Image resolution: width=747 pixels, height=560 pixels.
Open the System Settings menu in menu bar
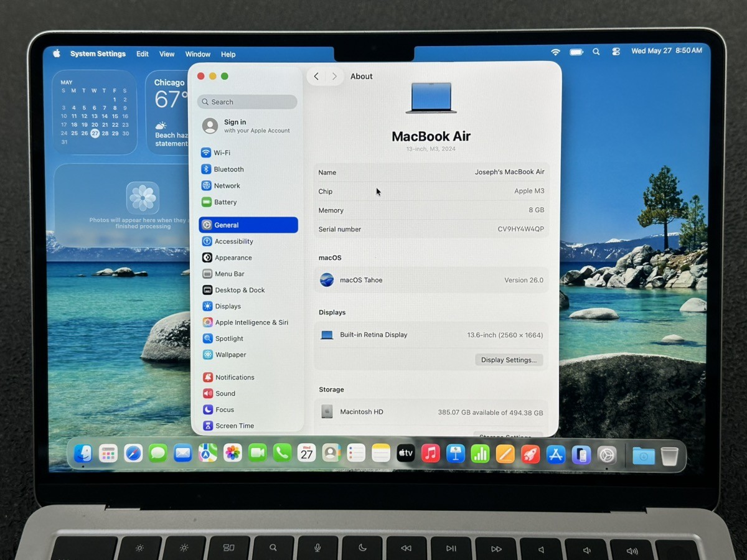click(98, 54)
